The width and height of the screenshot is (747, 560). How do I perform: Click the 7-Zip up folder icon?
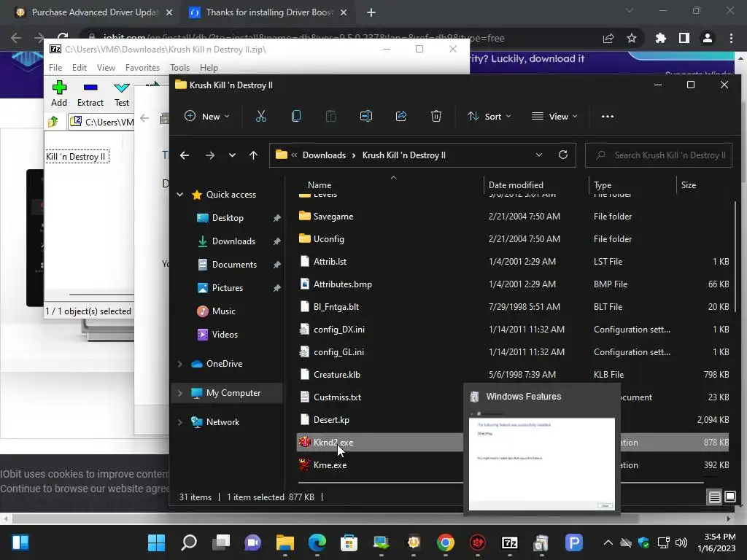(53, 122)
